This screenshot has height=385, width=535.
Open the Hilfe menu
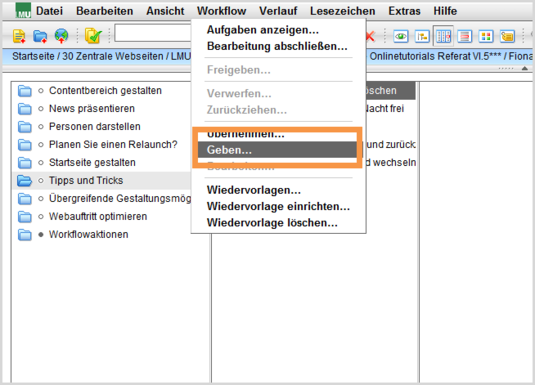[x=445, y=11]
